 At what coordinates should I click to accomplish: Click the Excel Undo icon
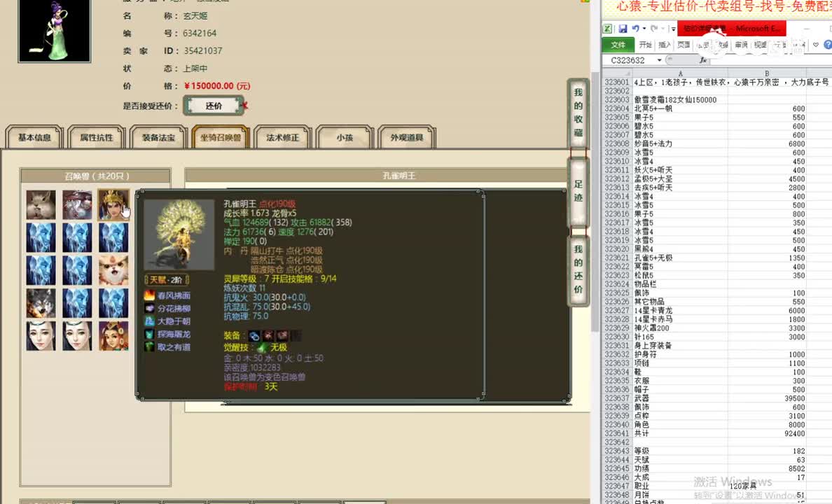coord(636,27)
